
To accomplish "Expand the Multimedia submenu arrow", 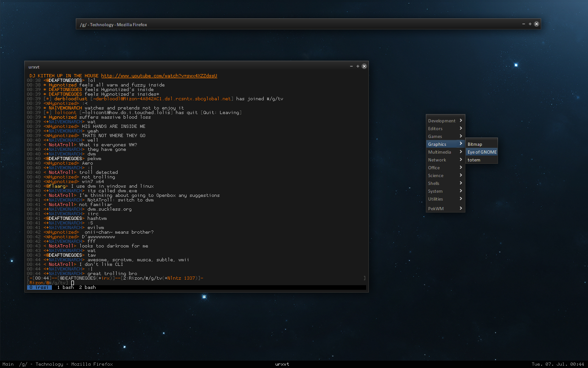I will pyautogui.click(x=461, y=152).
